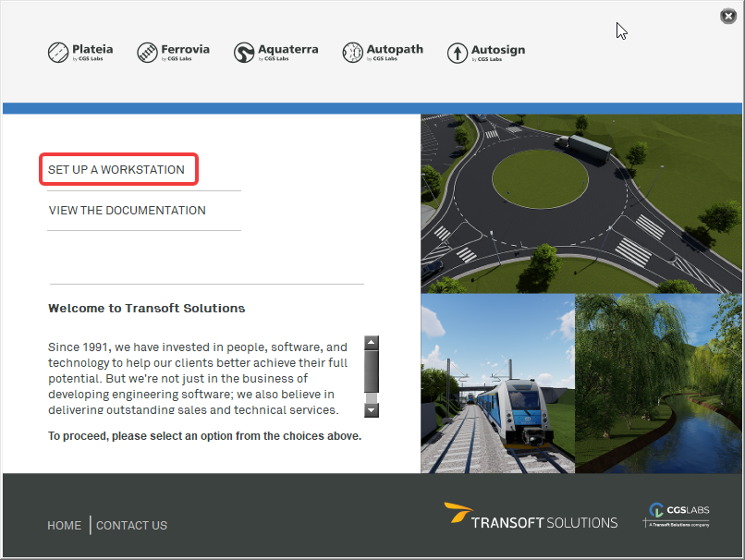Select the Ferrovia product name text

[x=185, y=49]
